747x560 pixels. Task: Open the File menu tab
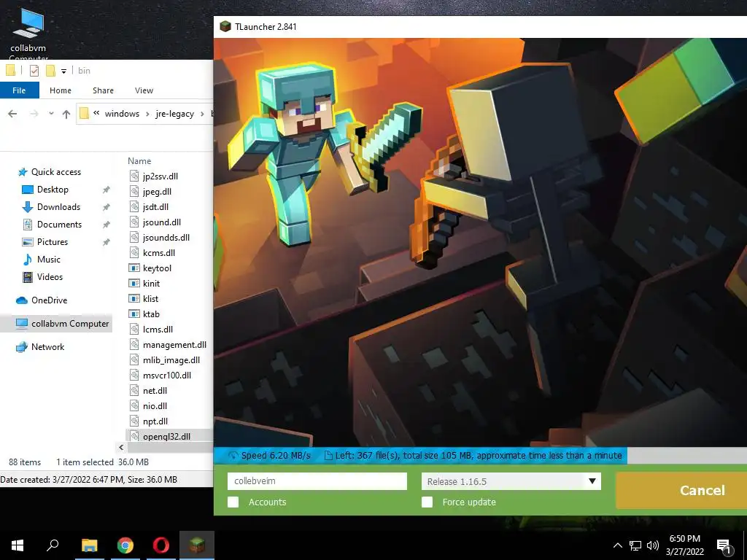click(20, 90)
